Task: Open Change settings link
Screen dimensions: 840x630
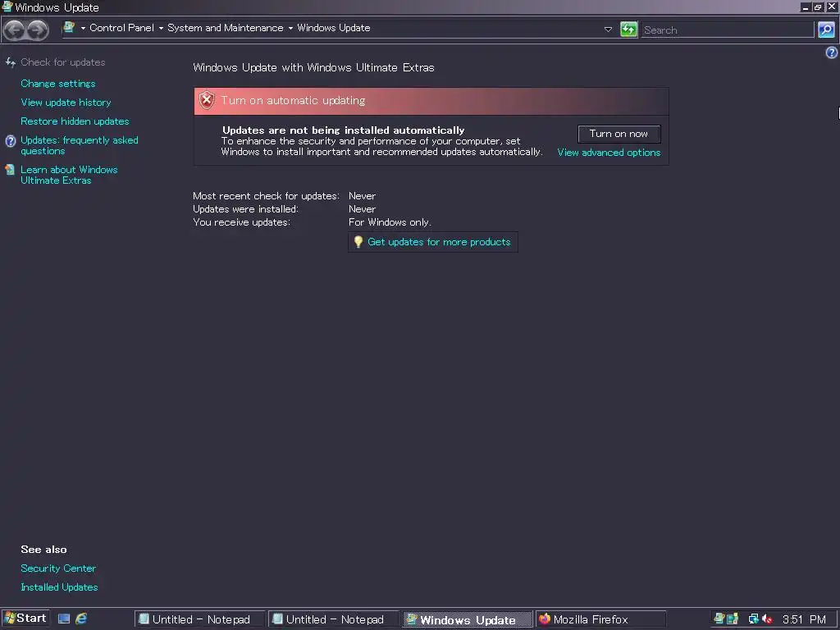Action: click(58, 84)
